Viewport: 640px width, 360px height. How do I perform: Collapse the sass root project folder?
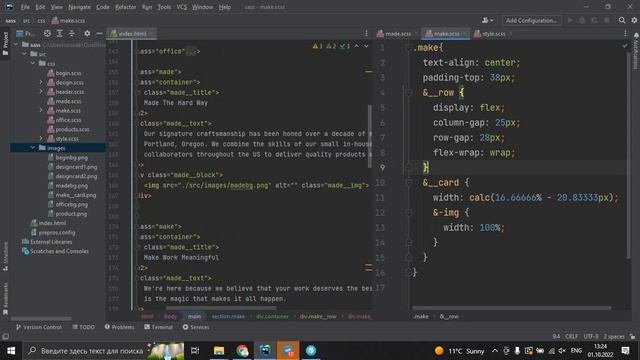[x=16, y=44]
